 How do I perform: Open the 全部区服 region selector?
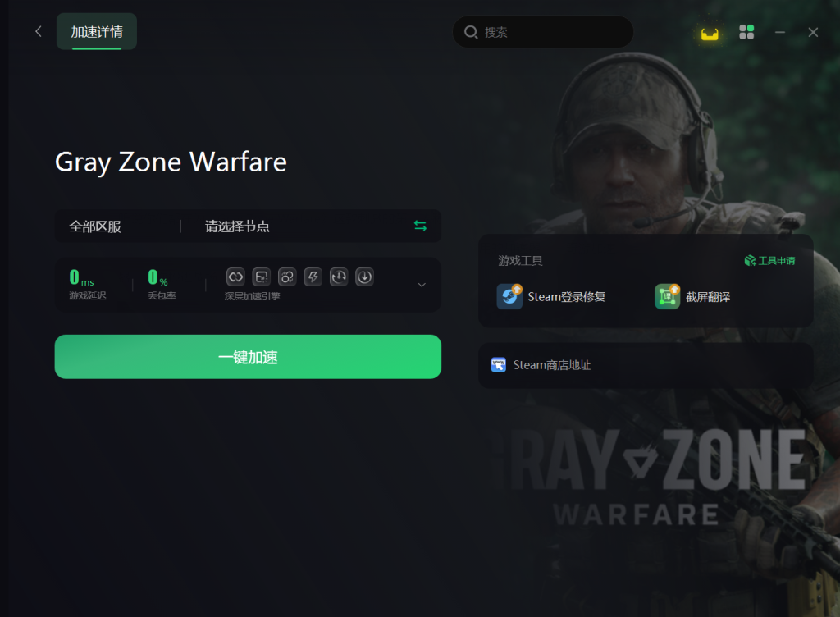95,226
